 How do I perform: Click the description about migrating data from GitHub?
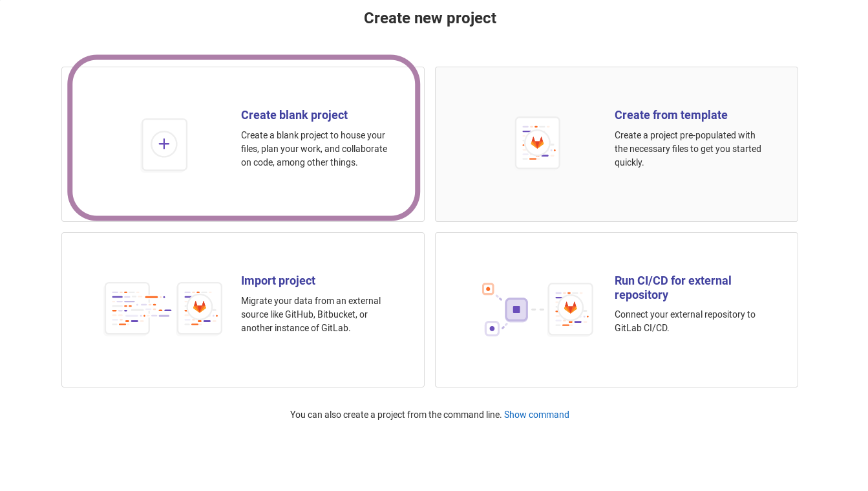click(x=311, y=314)
